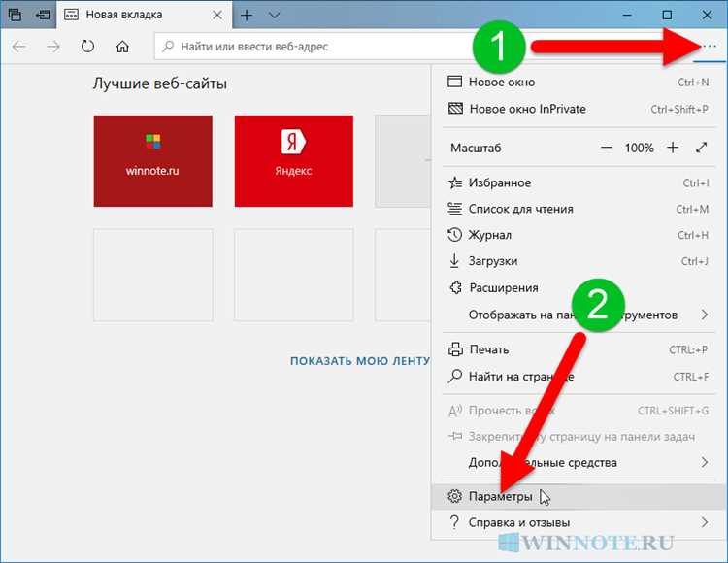Click the gear icon beside Параметры
728x563 pixels.
(454, 496)
